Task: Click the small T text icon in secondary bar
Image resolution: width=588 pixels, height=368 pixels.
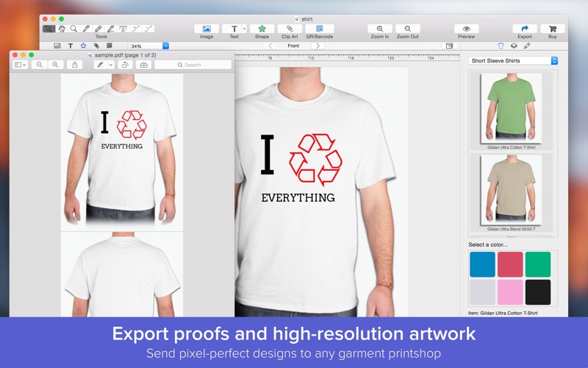Action: [x=70, y=46]
